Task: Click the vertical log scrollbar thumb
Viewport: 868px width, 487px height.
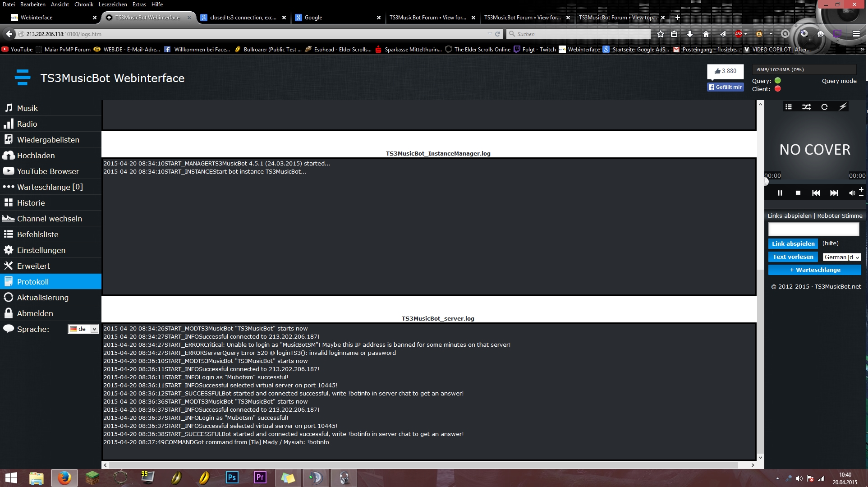Action: (760, 361)
